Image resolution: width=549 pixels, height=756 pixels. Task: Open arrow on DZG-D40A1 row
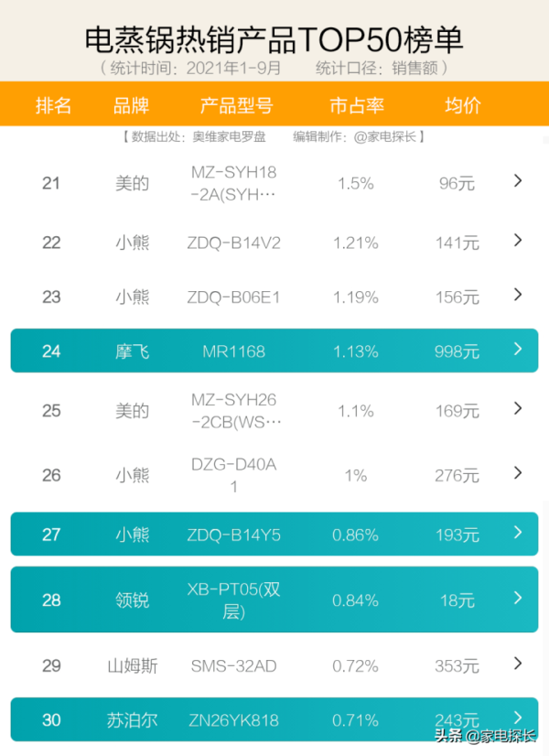pos(518,473)
